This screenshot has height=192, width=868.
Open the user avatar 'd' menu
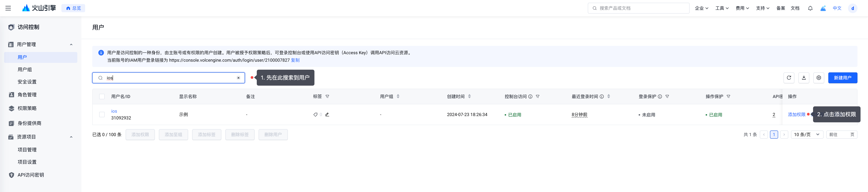click(x=853, y=8)
